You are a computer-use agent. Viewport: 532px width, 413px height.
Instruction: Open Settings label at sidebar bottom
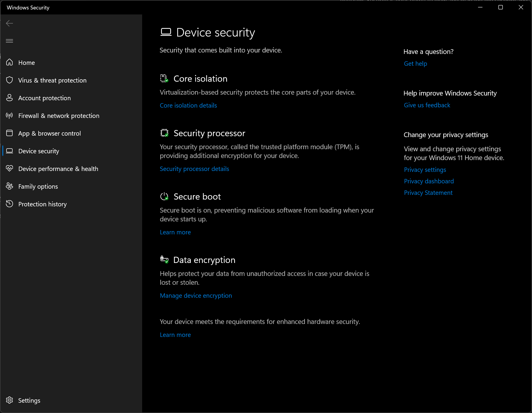click(29, 400)
